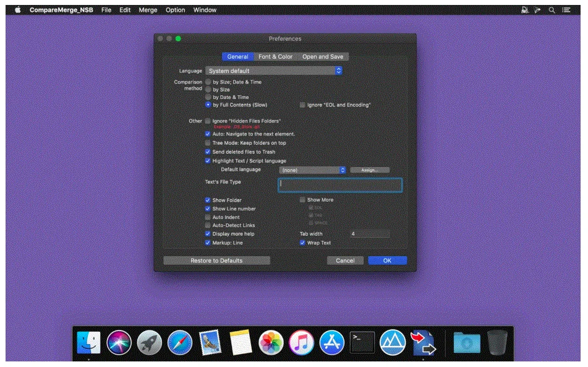Click the Tab width field
This screenshot has height=367, width=588.
pos(369,234)
